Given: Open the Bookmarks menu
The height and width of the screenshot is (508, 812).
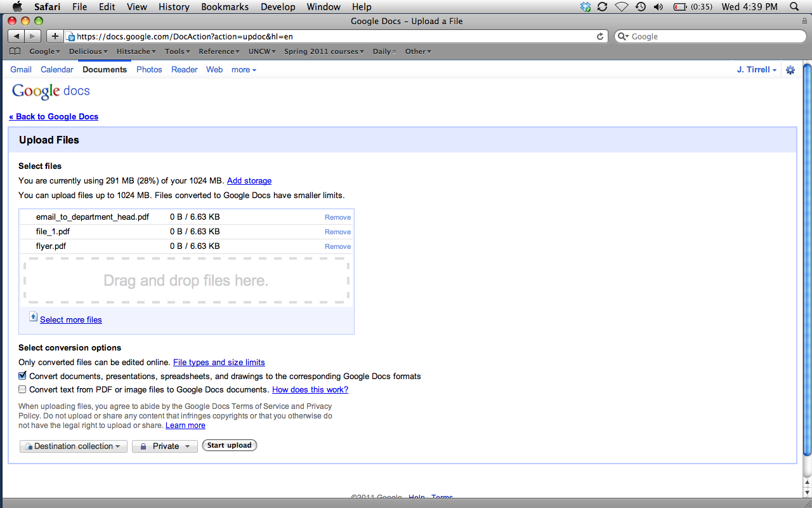Looking at the screenshot, I should click(225, 7).
